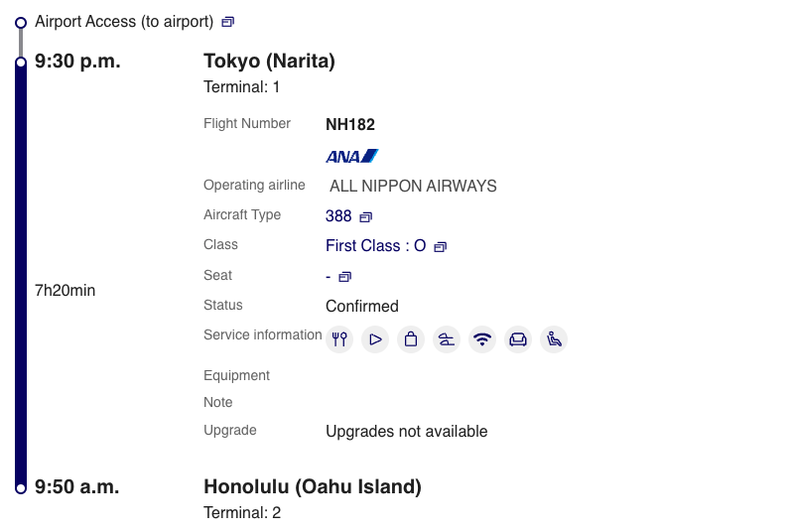Click the ANA airline logo

(x=352, y=156)
